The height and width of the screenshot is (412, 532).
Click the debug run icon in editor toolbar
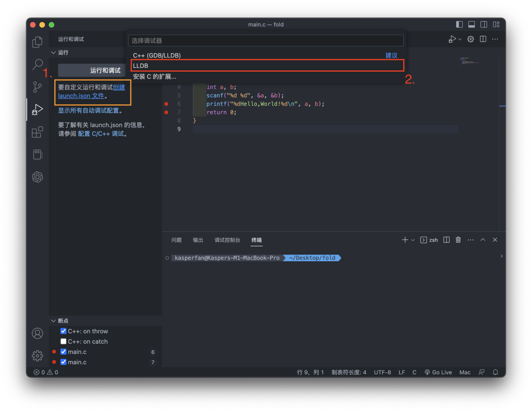tap(452, 39)
